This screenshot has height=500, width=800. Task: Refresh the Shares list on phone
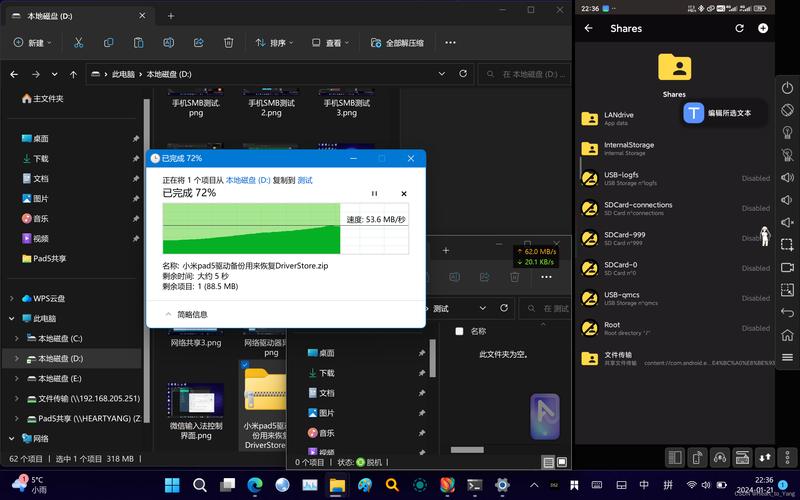coord(740,28)
